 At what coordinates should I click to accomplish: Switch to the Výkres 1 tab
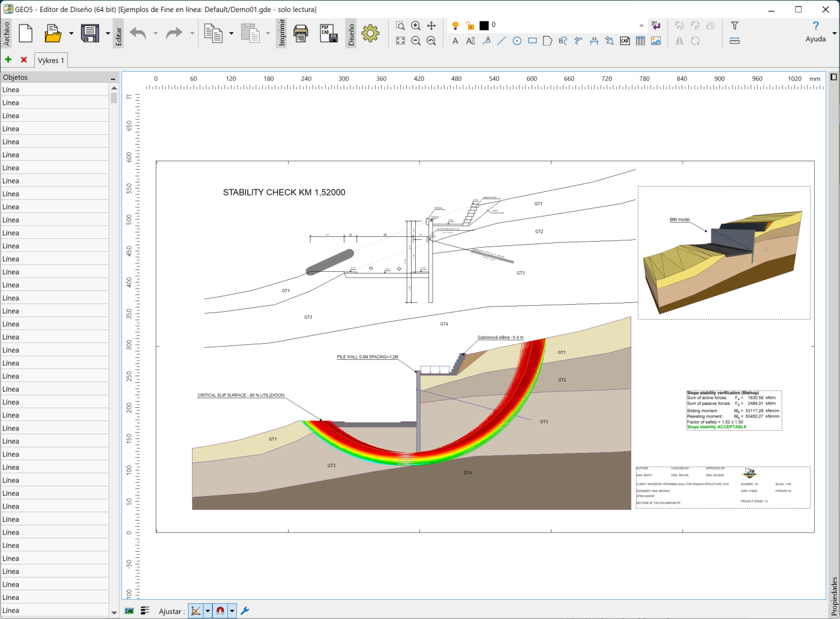click(x=51, y=61)
